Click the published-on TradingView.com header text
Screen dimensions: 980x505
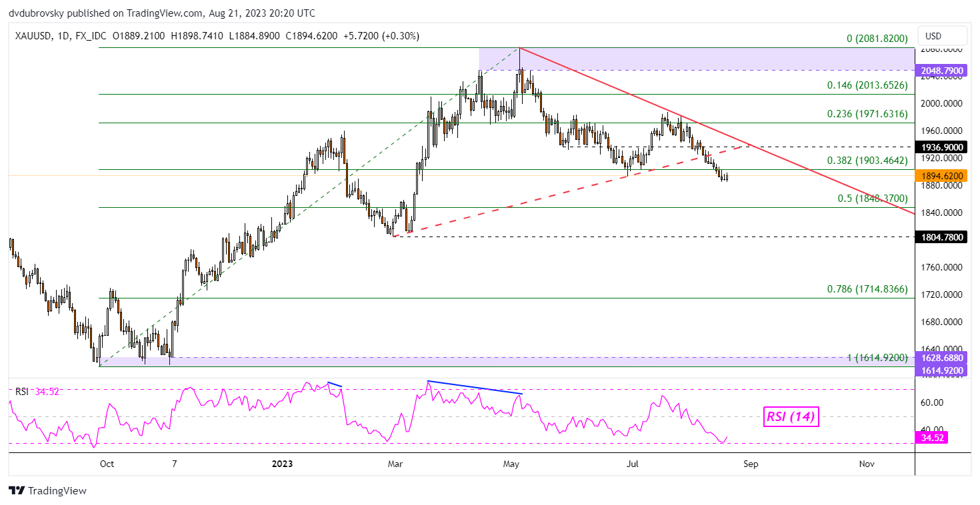162,13
